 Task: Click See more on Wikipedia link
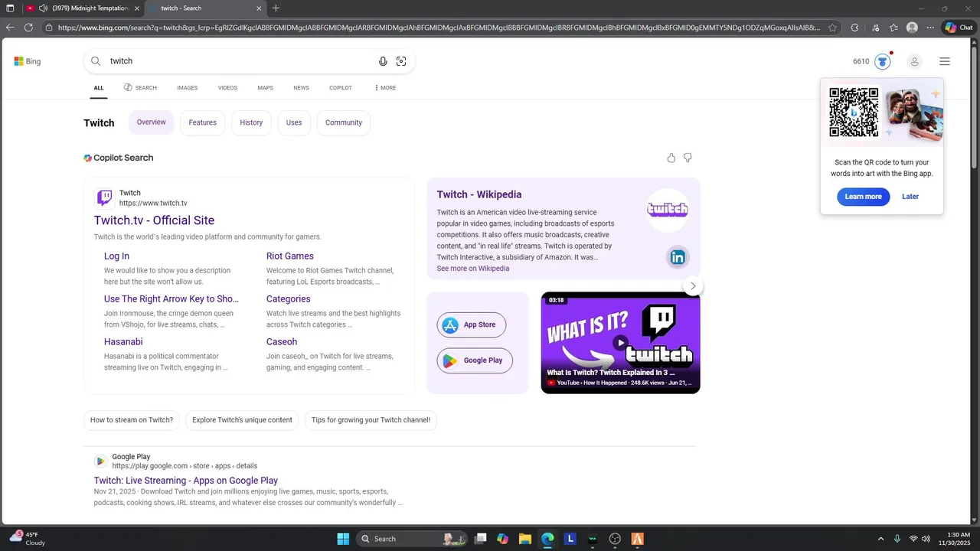473,269
